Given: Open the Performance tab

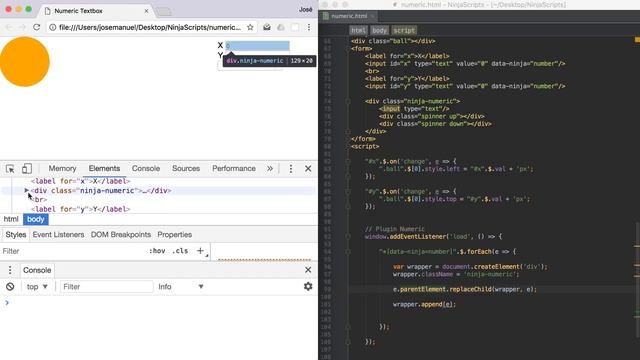Looking at the screenshot, I should [x=234, y=169].
